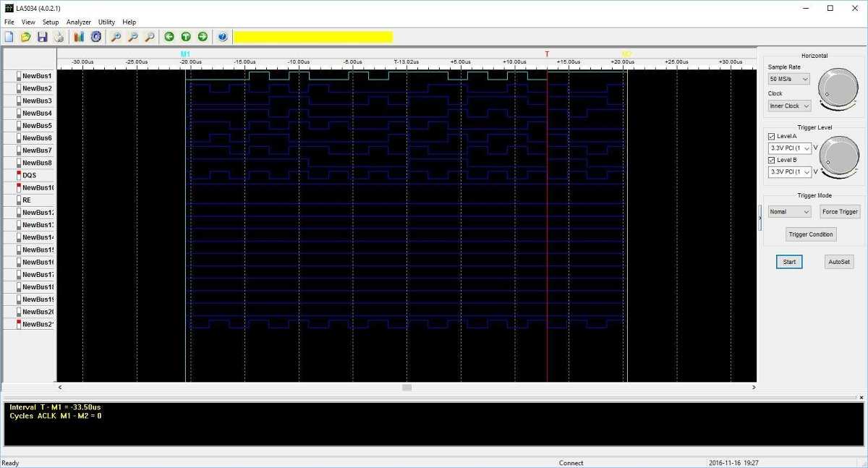Viewport: 868px width, 468px height.
Task: Click the green up arrow icon
Action: click(186, 37)
